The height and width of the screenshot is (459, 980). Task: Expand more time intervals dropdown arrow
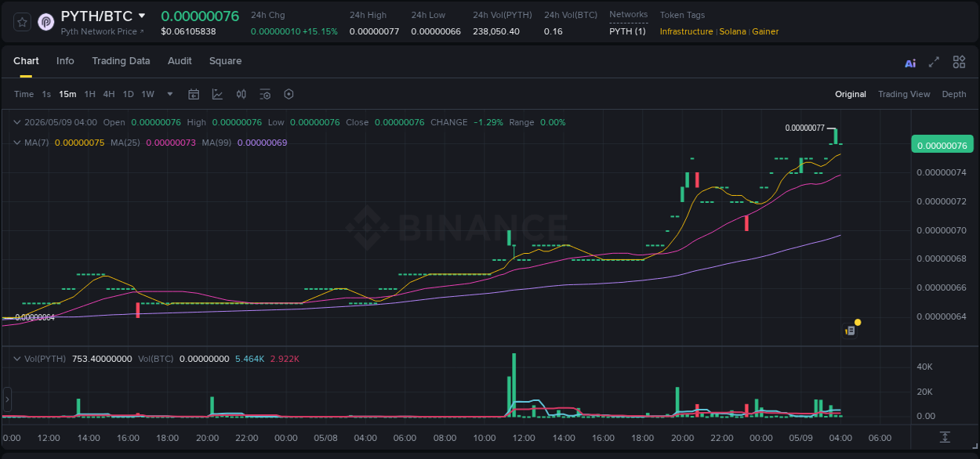point(170,94)
